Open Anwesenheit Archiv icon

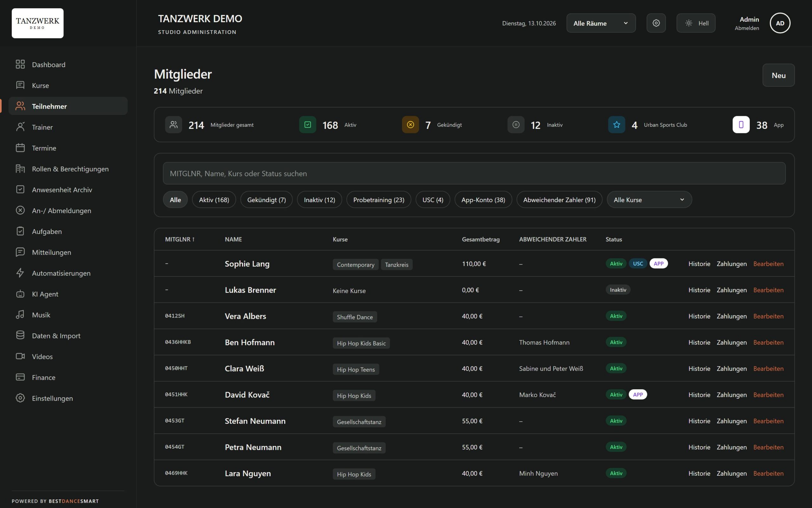(x=20, y=189)
